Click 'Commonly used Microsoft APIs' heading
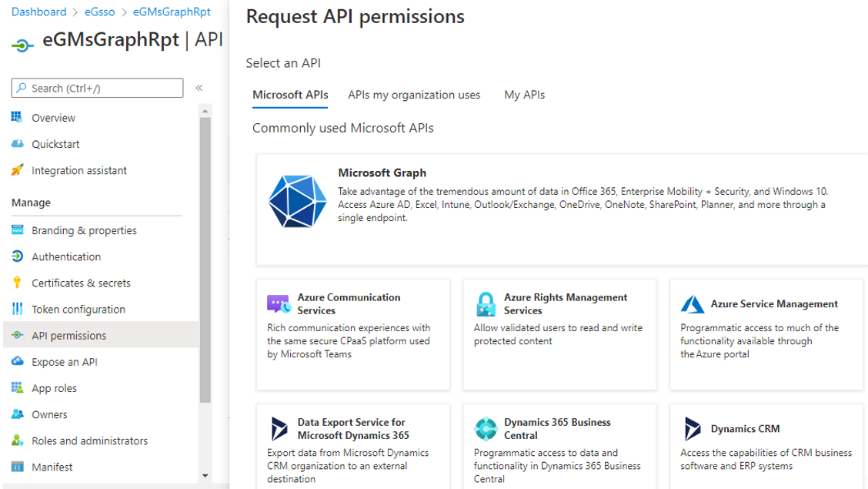The image size is (868, 489). tap(342, 128)
